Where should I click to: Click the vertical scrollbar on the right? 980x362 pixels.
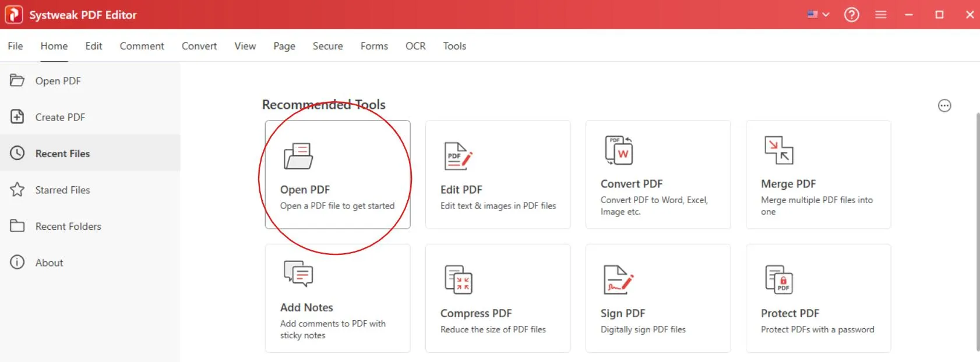pyautogui.click(x=977, y=233)
